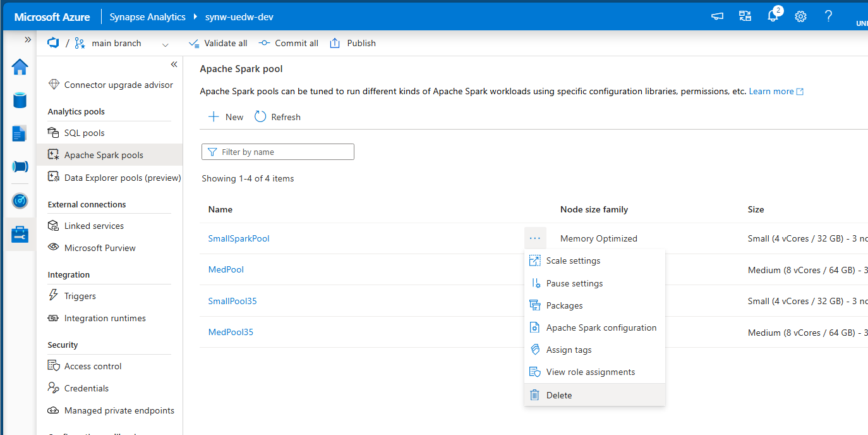The width and height of the screenshot is (868, 435).
Task: Click Validate all
Action: point(218,44)
